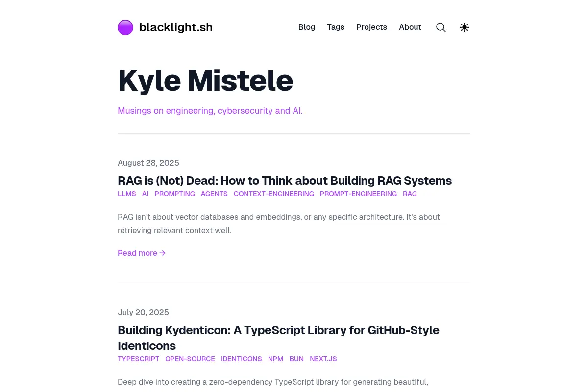Select the LLMS tag
Screen dimensions: 588x392
[x=127, y=194]
